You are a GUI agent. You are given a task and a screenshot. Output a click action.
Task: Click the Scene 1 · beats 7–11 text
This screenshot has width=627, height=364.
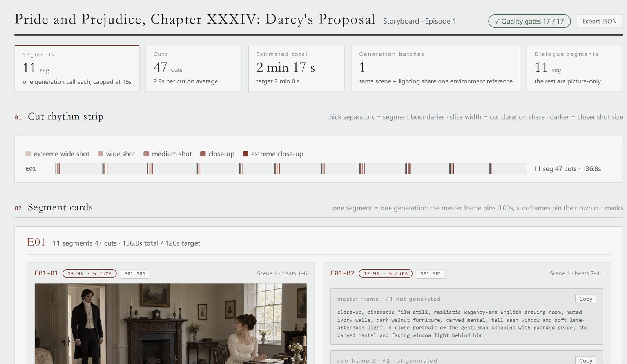click(x=576, y=273)
